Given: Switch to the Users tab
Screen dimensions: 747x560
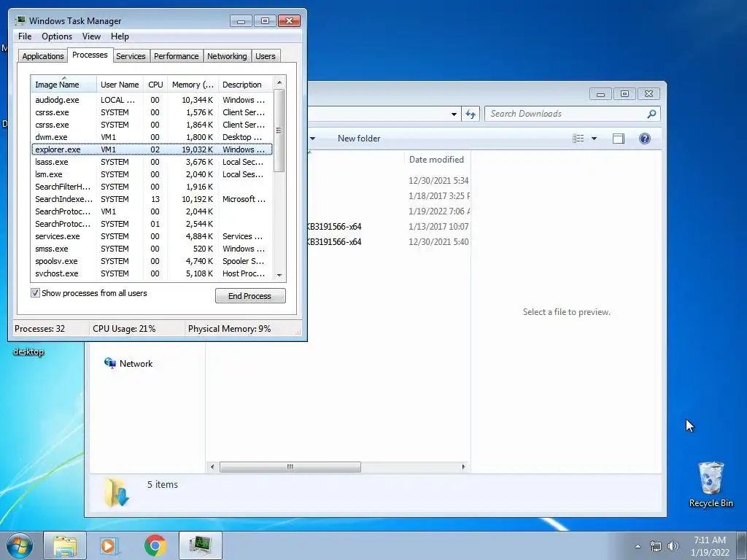Looking at the screenshot, I should click(265, 56).
